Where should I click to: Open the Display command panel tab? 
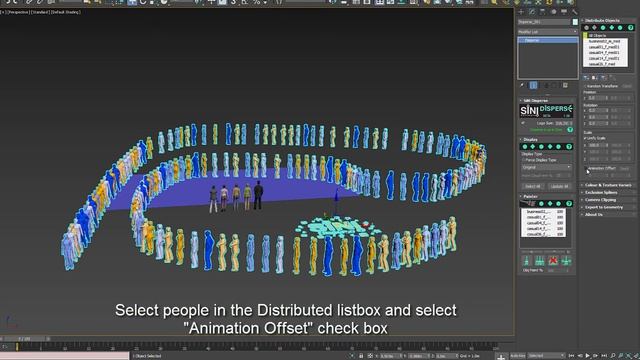564,12
